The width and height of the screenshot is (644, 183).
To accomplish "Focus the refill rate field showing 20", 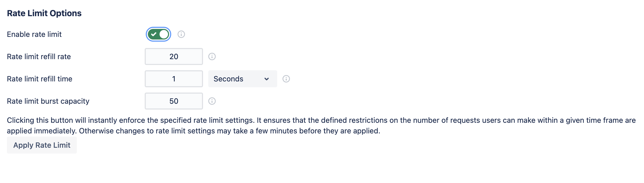I will tap(174, 56).
